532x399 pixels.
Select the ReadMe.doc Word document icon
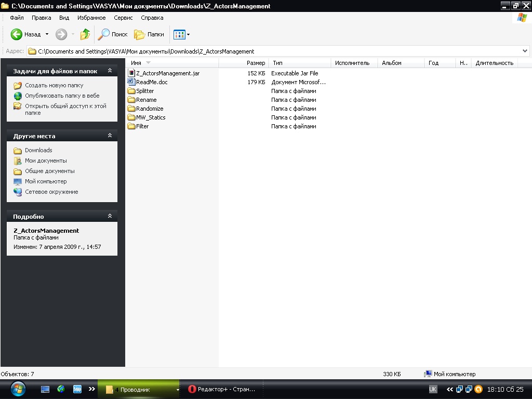(x=131, y=82)
